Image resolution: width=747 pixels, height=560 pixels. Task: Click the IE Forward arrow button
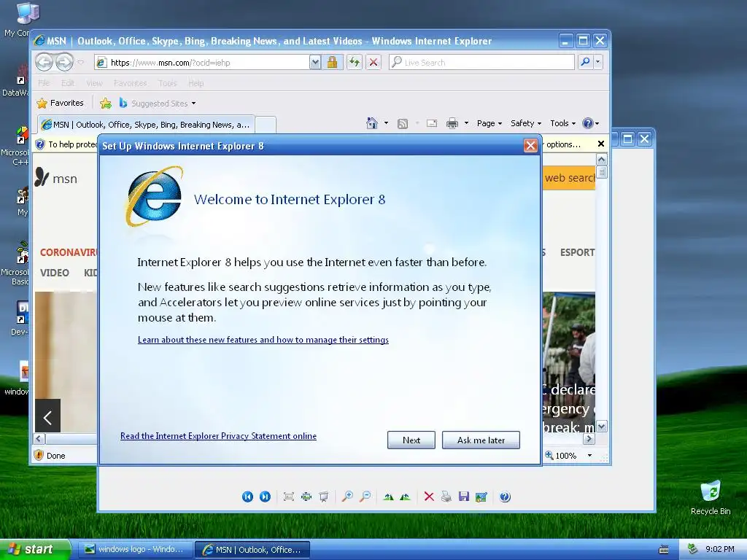pyautogui.click(x=64, y=62)
